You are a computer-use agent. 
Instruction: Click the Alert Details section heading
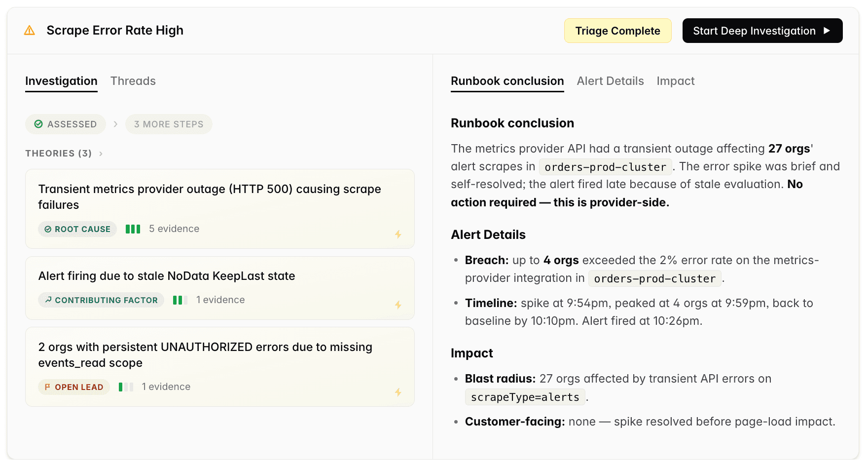[488, 234]
